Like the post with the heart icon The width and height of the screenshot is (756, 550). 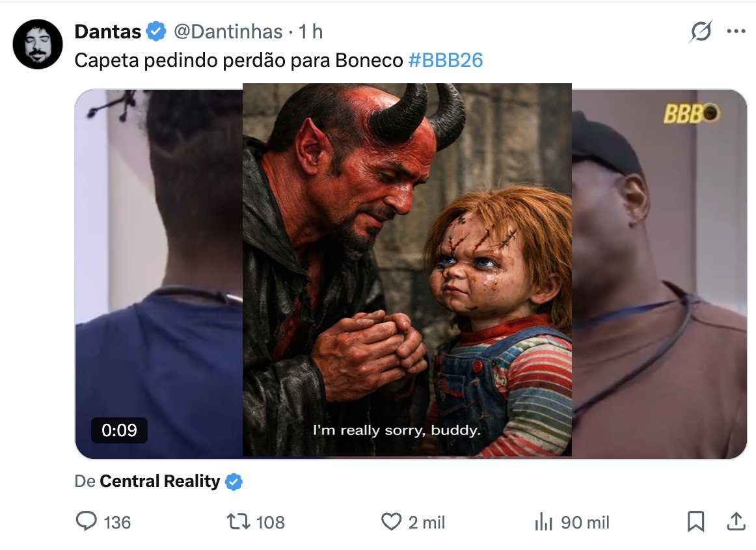pos(390,521)
